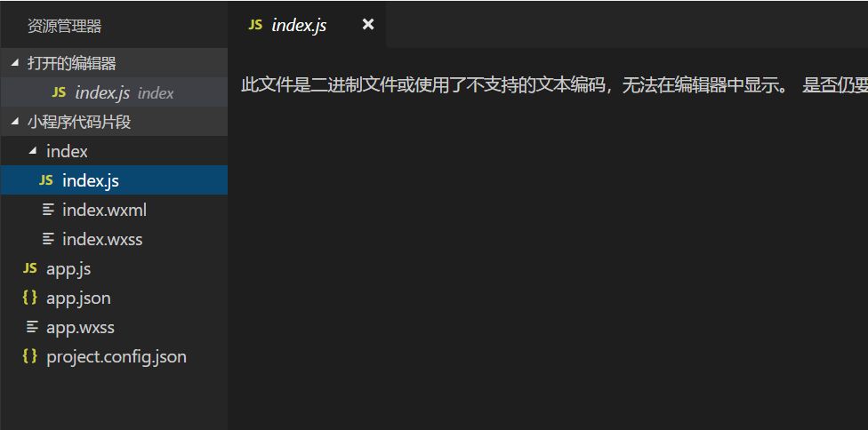Open app.js in the explorer
This screenshot has height=430, width=868.
[x=114, y=268]
